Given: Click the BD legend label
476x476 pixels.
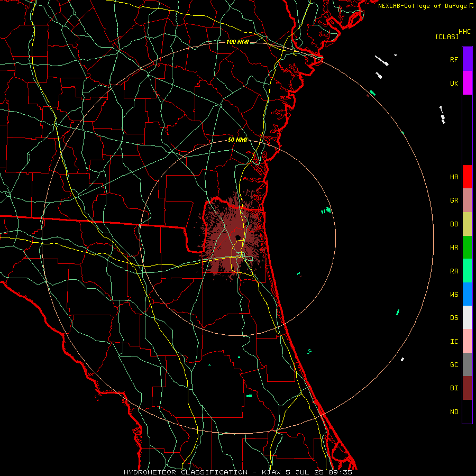Looking at the screenshot, I should coord(454,224).
